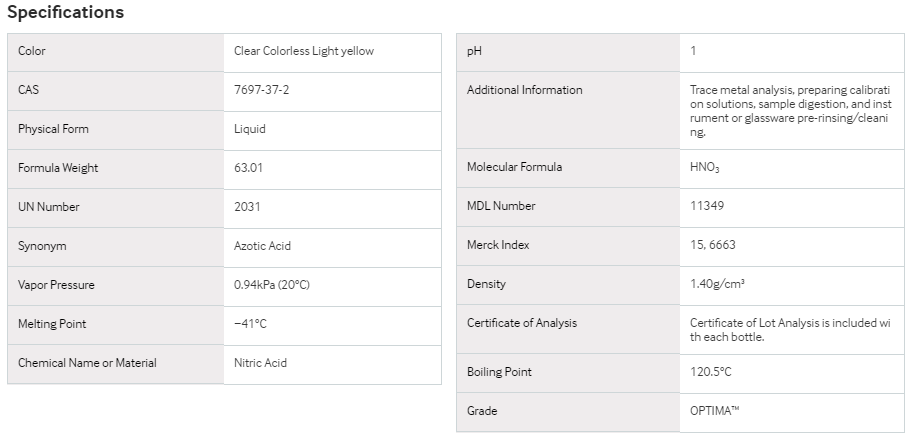Select the HNO3 molecular formula
This screenshot has height=442, width=913.
pos(705,167)
